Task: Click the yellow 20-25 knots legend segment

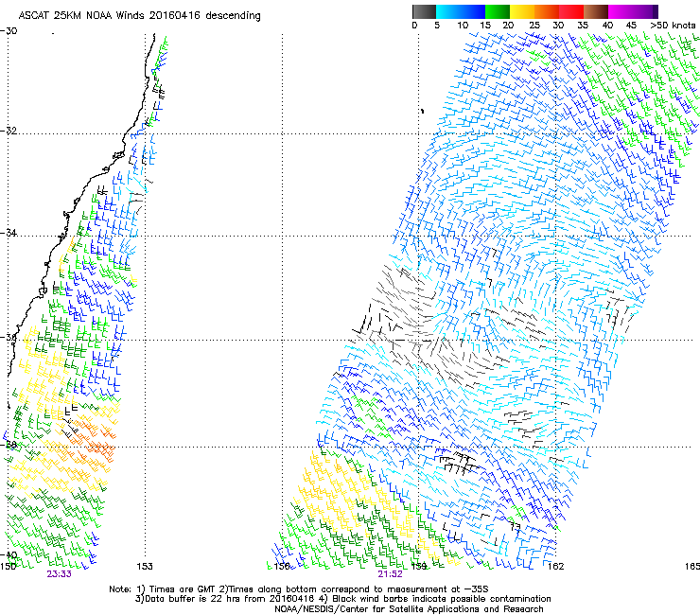Action: tap(522, 11)
